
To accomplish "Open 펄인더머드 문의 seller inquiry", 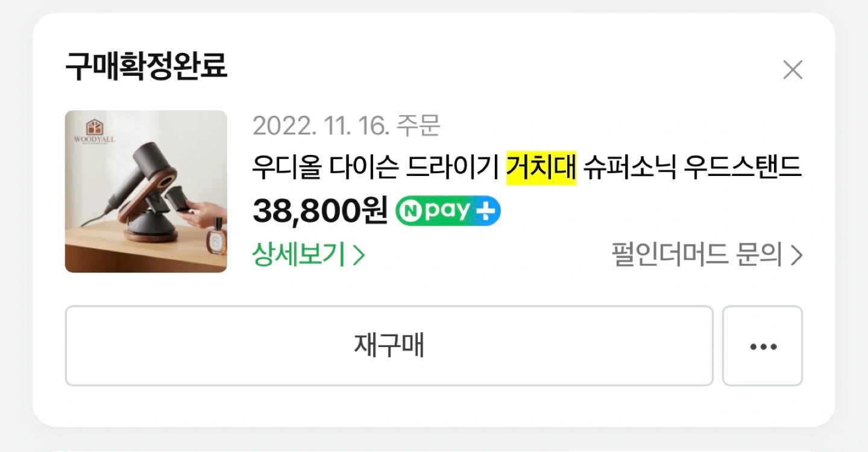I will (x=707, y=256).
